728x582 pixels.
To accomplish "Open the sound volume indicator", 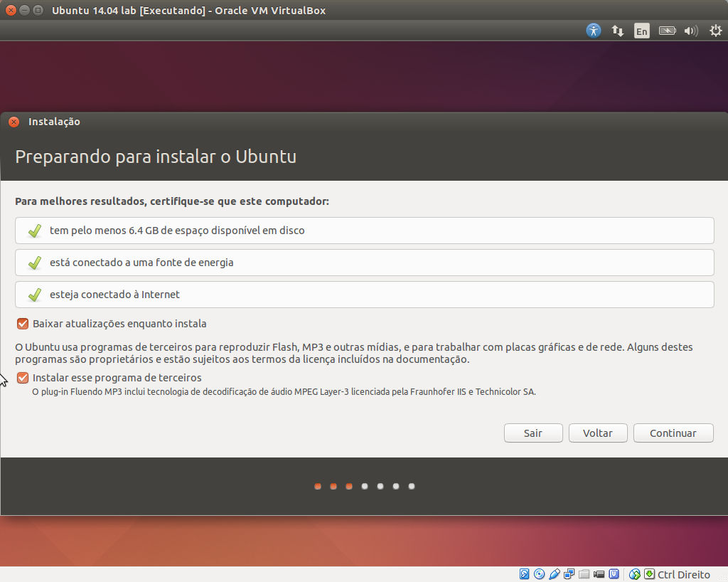I will tap(691, 31).
